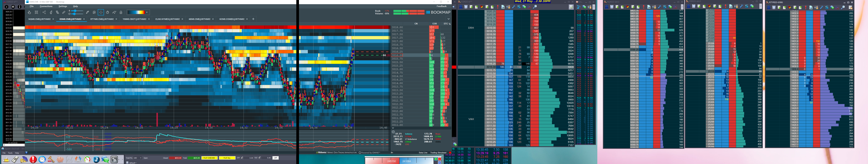Click the blue S icon in ESM20 depth toolbar
The image size is (868, 164).
pos(519,7)
